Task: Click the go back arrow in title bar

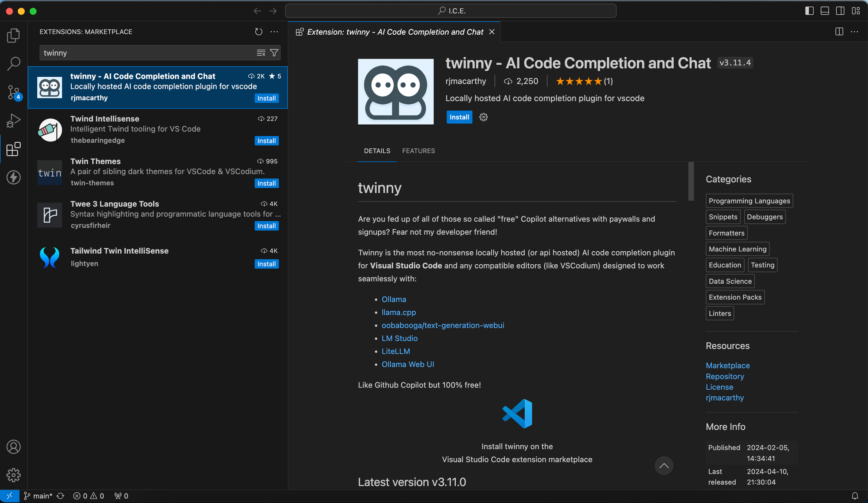Action: pos(257,11)
